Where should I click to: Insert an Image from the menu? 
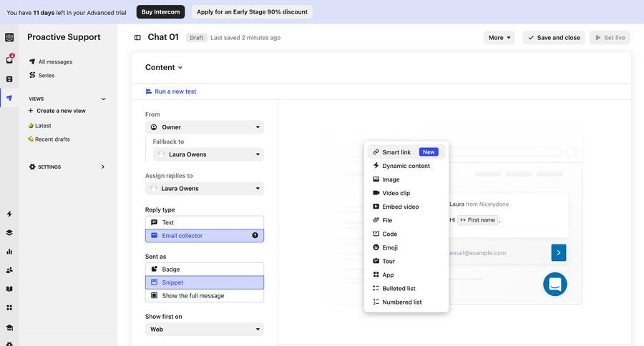(406, 179)
